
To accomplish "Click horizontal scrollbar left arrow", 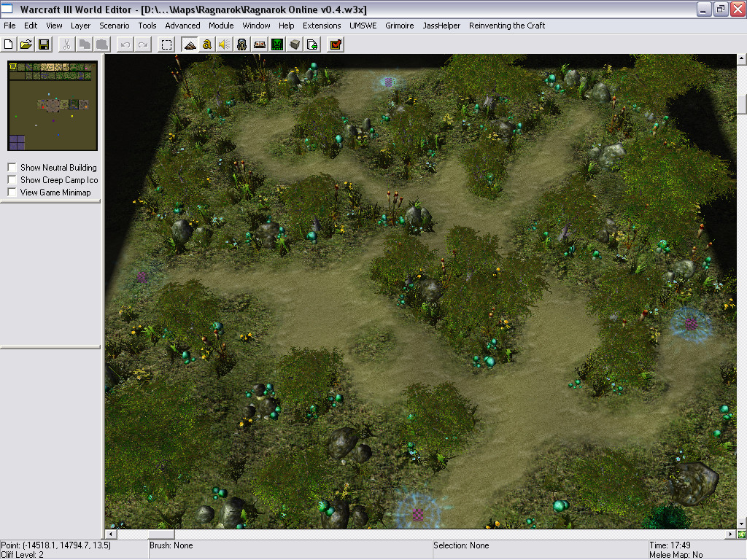I will coord(111,534).
